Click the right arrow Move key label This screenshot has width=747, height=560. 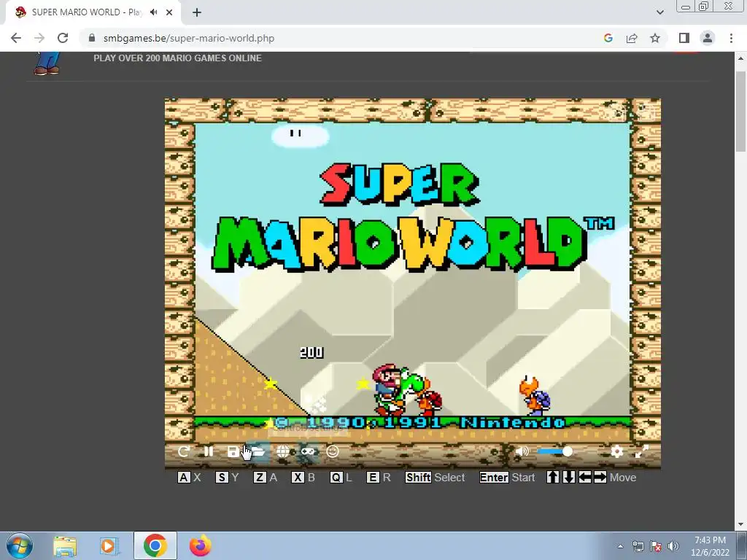(x=600, y=477)
